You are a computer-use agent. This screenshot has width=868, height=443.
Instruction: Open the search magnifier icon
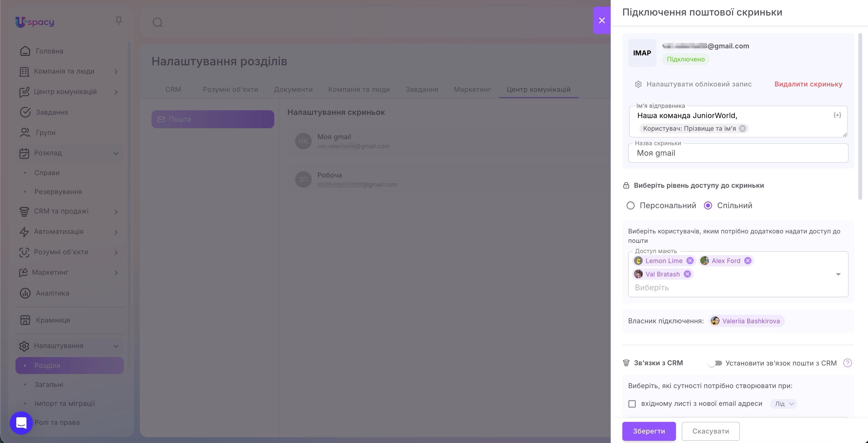[158, 23]
